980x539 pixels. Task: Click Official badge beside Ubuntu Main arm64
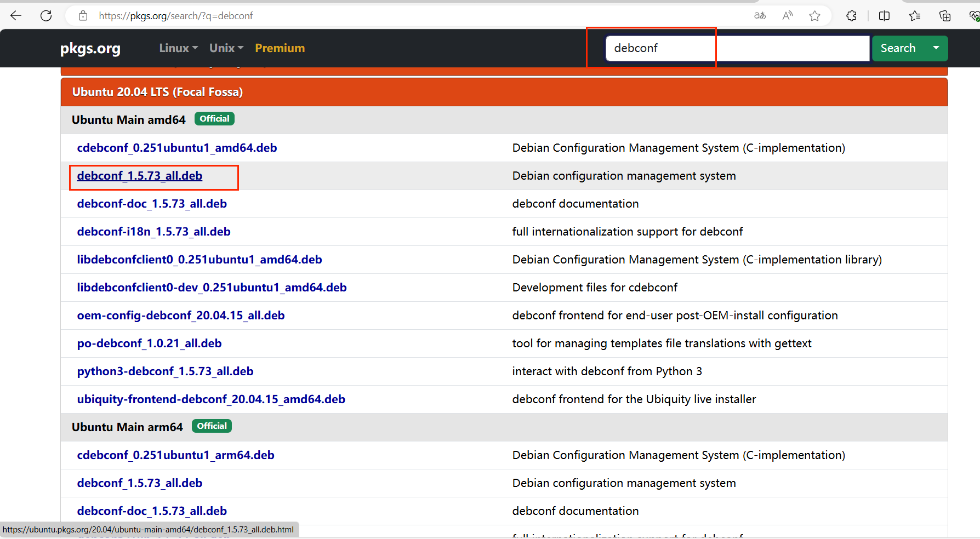(x=212, y=426)
